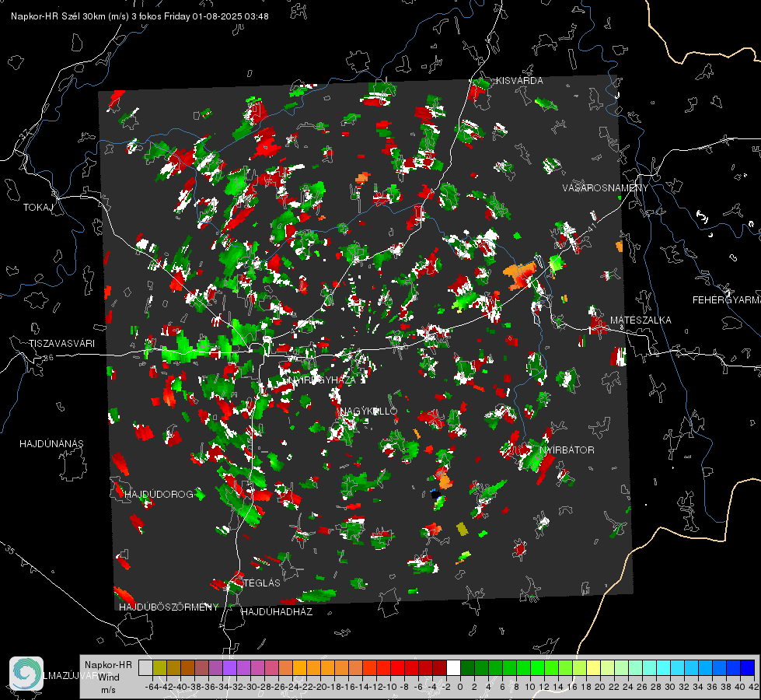Click the large orange radar echo northwest of Mátészalka
The image size is (761, 700).
point(520,275)
